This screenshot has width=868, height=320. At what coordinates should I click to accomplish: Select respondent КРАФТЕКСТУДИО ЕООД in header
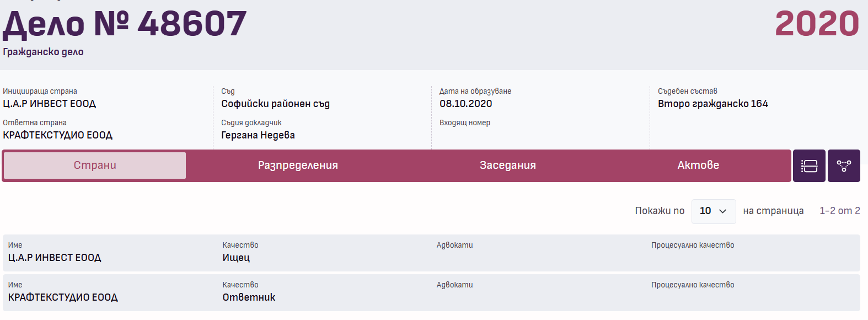(x=58, y=135)
